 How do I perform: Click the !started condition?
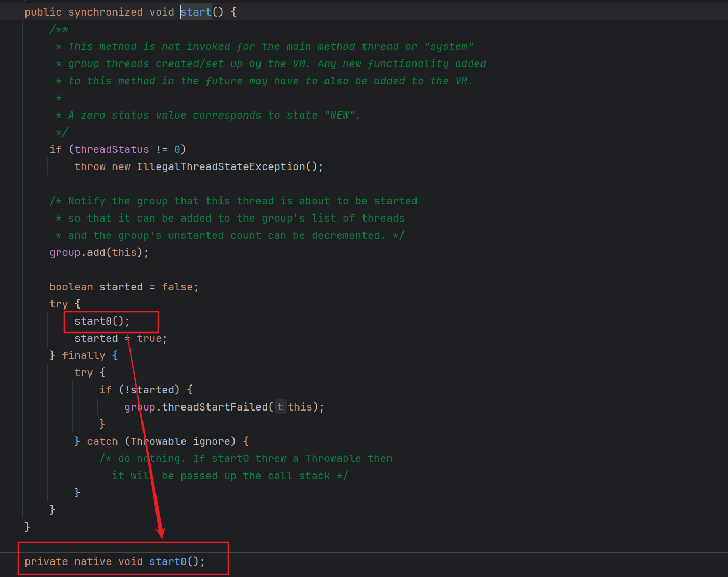click(x=150, y=390)
